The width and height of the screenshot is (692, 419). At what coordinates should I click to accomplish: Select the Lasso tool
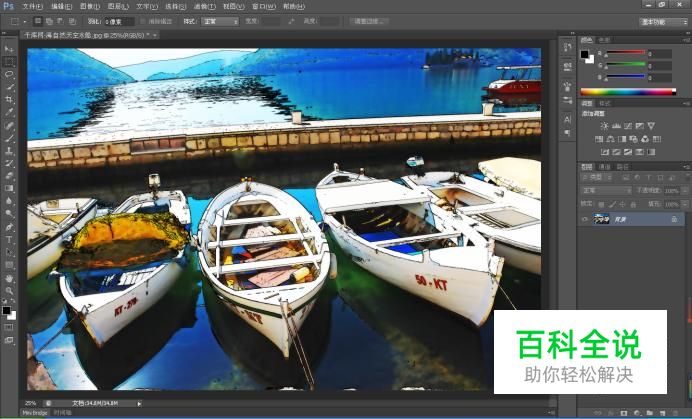point(9,74)
